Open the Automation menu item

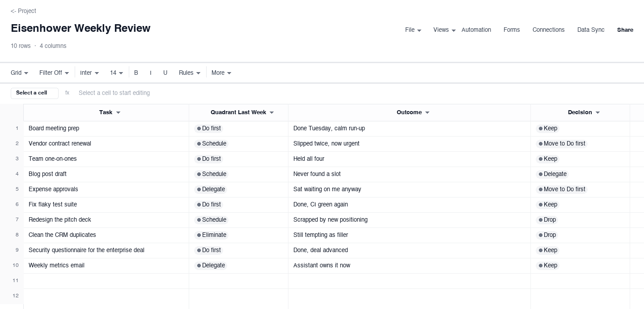[x=476, y=30]
